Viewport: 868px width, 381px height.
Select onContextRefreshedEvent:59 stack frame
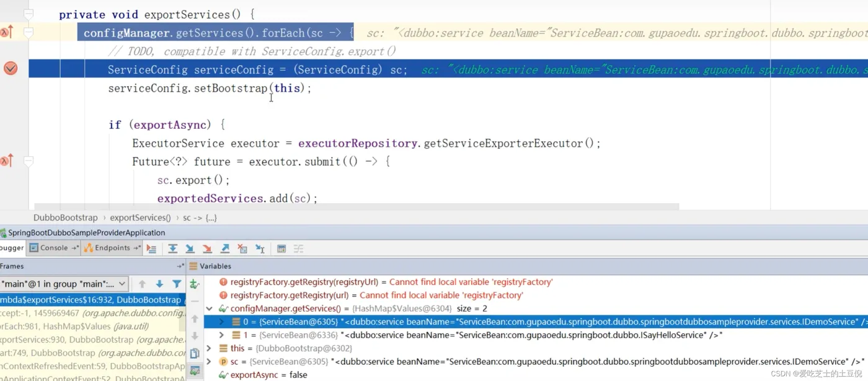(x=93, y=367)
